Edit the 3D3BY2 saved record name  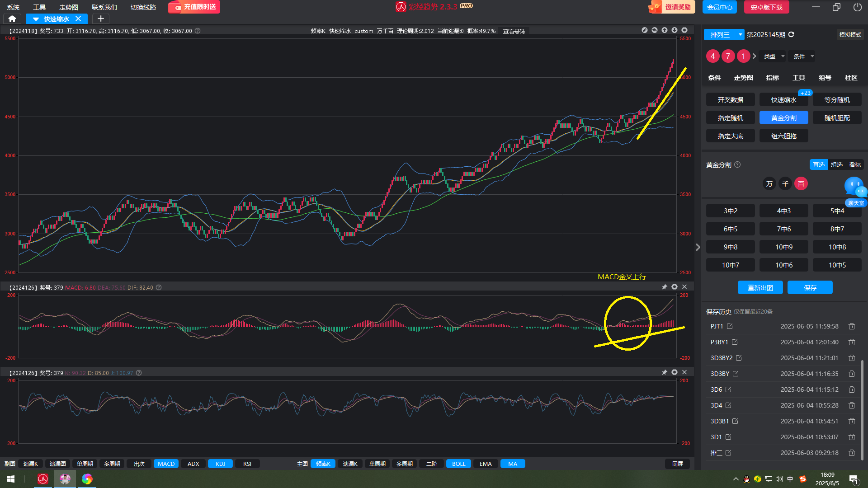739,358
